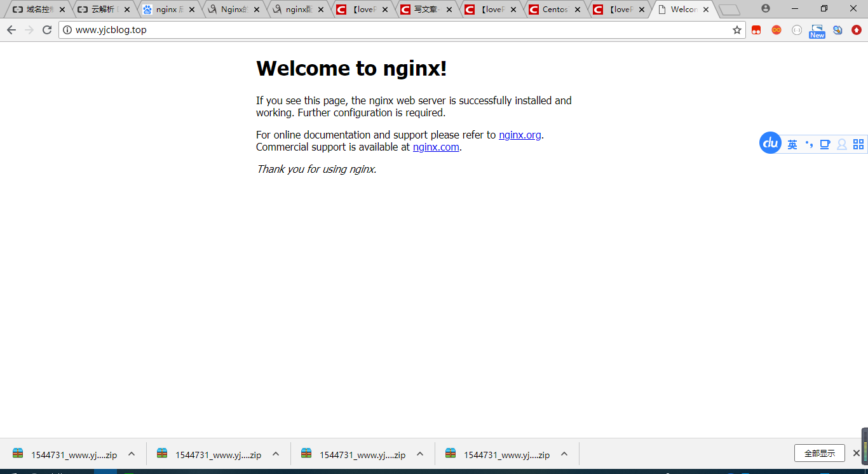Click the forward navigation arrow
The height and width of the screenshot is (474, 868).
[29, 30]
